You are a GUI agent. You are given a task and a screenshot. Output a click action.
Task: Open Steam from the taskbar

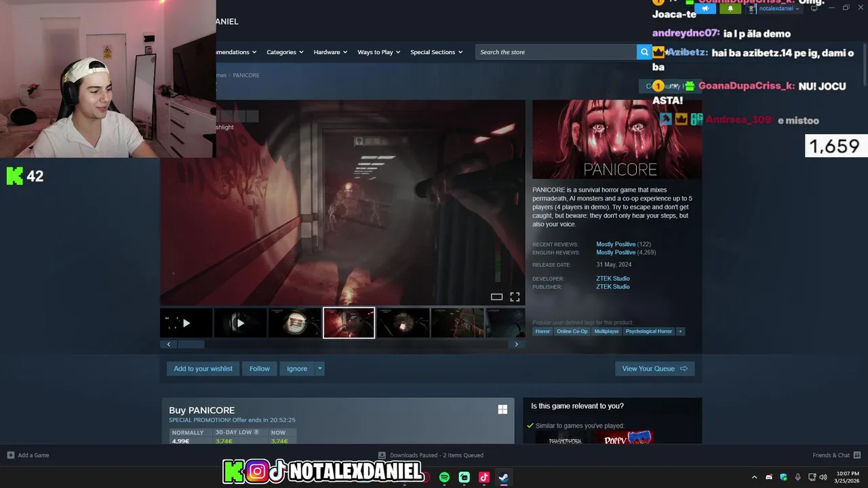point(503,477)
